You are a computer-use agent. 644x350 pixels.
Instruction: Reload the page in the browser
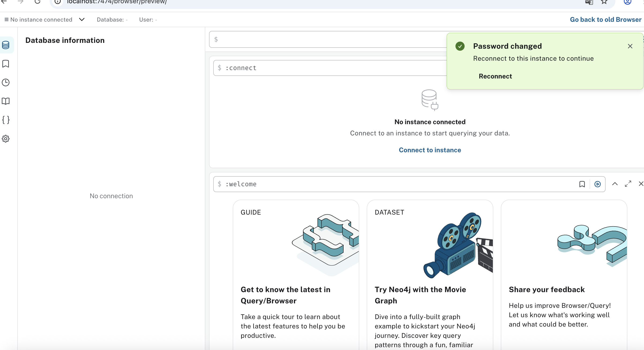37,2
